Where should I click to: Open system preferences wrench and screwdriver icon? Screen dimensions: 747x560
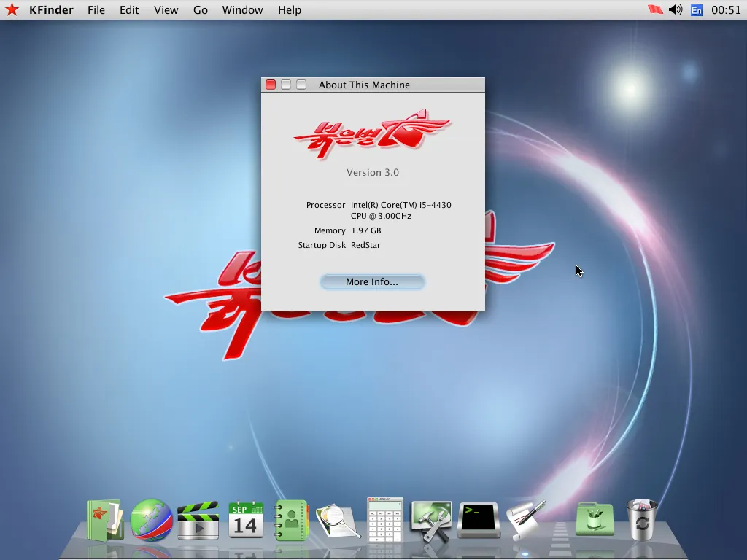pos(431,520)
